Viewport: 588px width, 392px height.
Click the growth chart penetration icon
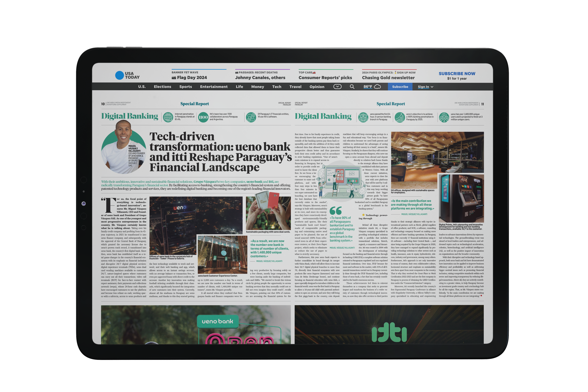pos(399,117)
